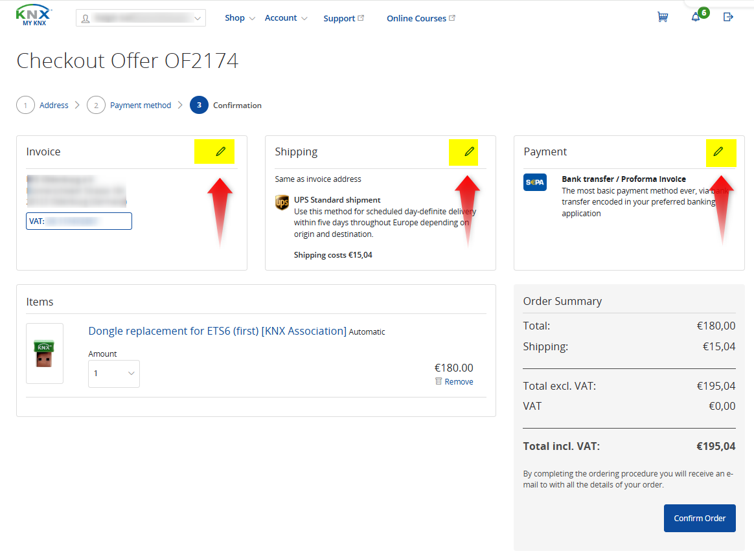Remove the dongle item from order
Viewport: 754px width, 560px height.
pos(459,382)
